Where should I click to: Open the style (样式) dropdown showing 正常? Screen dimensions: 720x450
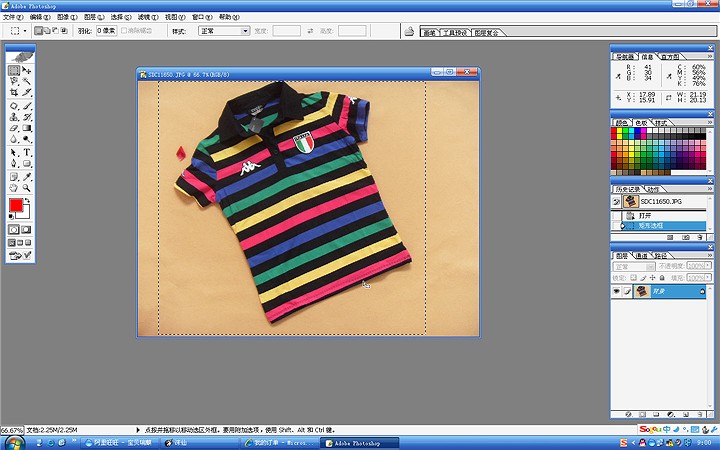click(224, 31)
